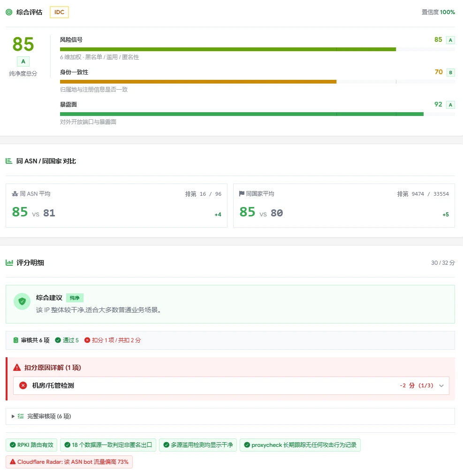The width and height of the screenshot is (463, 476).
Task: Click the 6 维加权 · 黑名单 / 滥用 / 匿名性 description
Action: (x=99, y=57)
